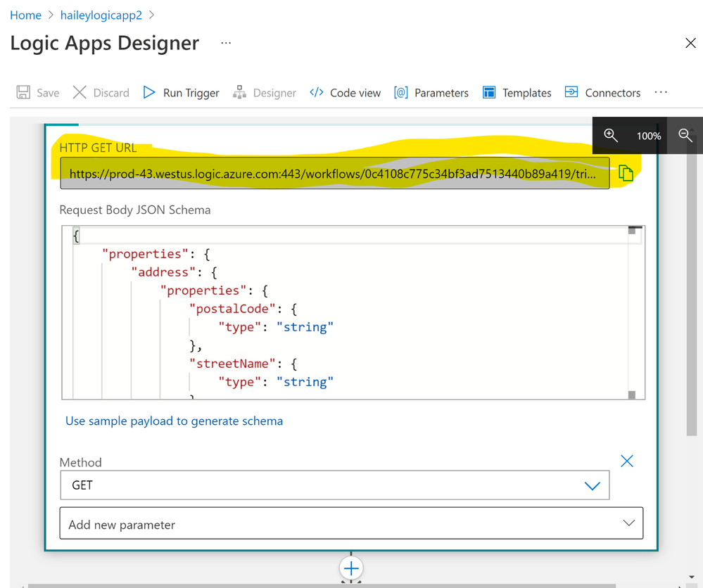Viewport: 703px width, 588px height.
Task: Open Connectors label in toolbar
Action: pos(612,93)
